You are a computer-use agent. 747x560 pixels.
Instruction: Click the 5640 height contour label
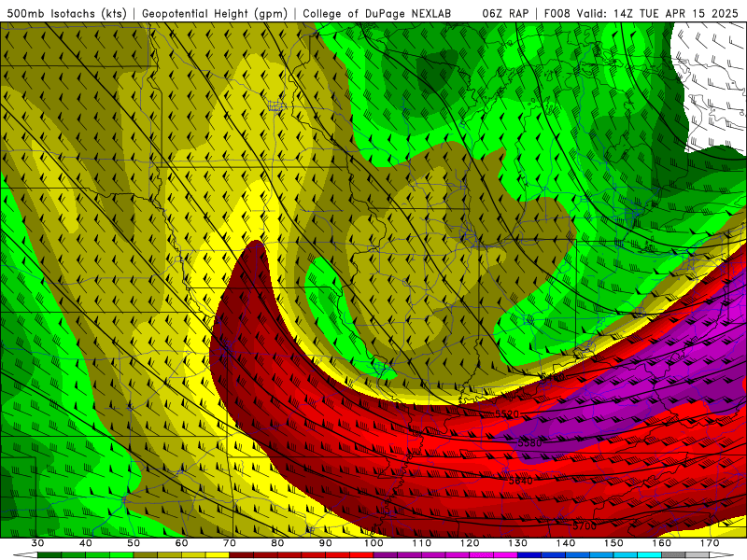521,481
